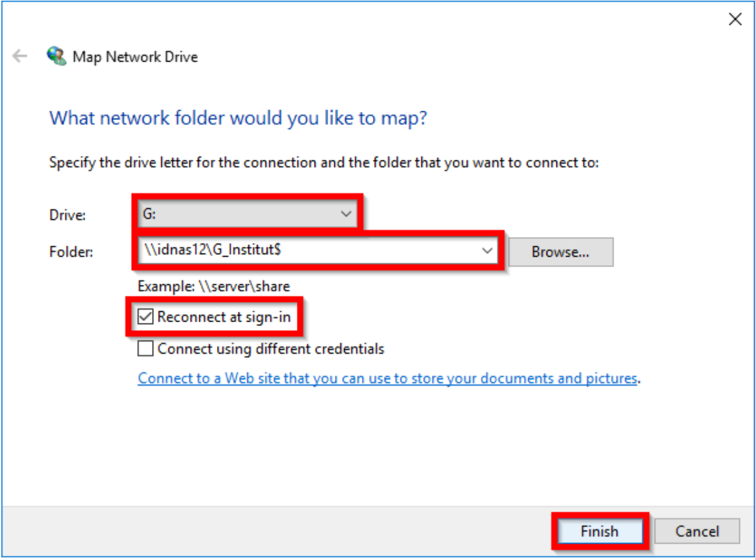Image resolution: width=755 pixels, height=560 pixels.
Task: Click the Specify the drive letter instruction text
Action: [x=324, y=162]
